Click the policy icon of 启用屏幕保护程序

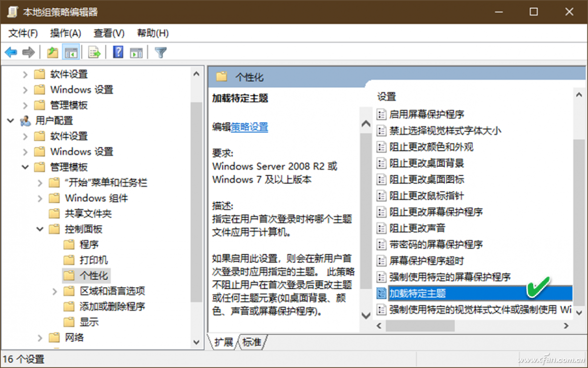pyautogui.click(x=381, y=114)
